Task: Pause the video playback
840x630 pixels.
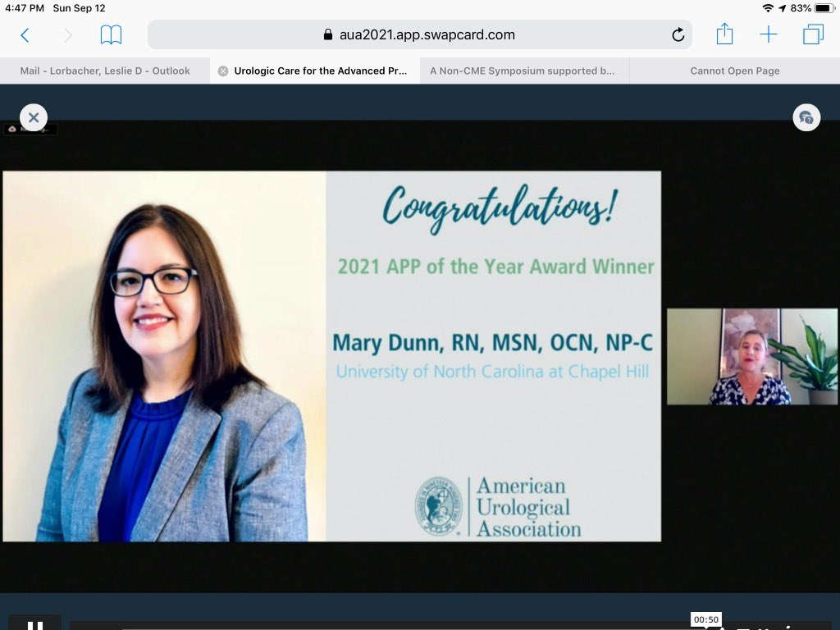Action: pos(35,624)
